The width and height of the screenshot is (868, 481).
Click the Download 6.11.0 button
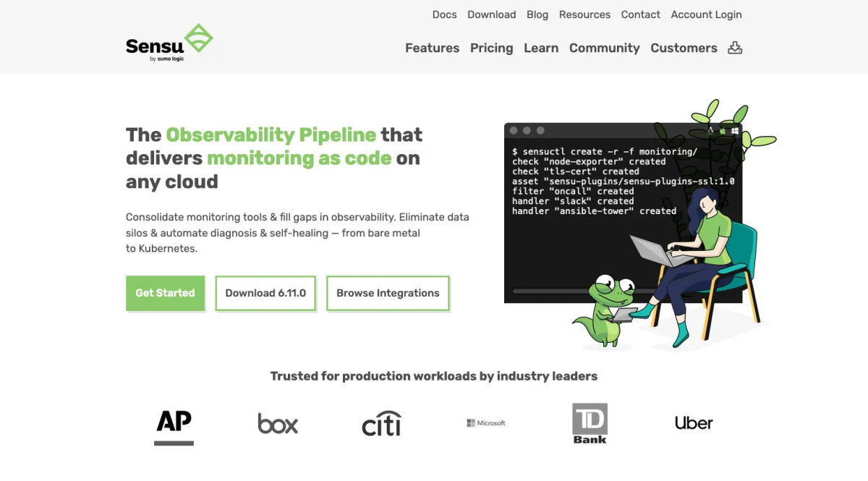tap(265, 293)
